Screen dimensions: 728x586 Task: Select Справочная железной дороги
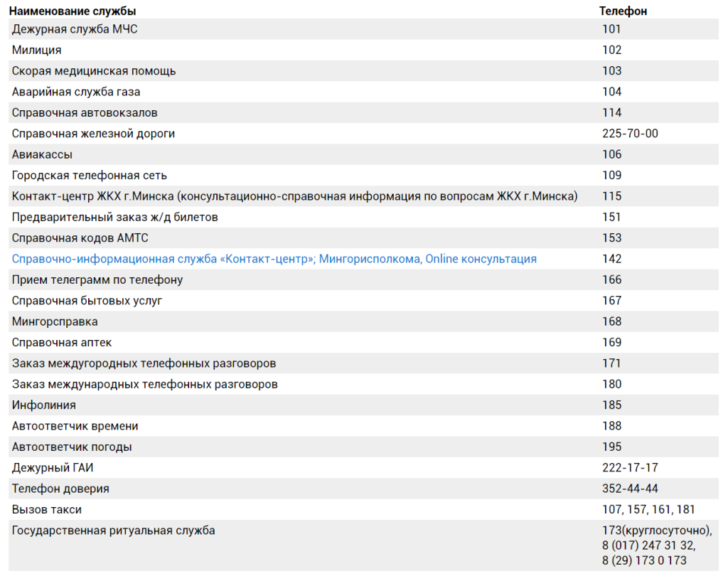(x=93, y=133)
